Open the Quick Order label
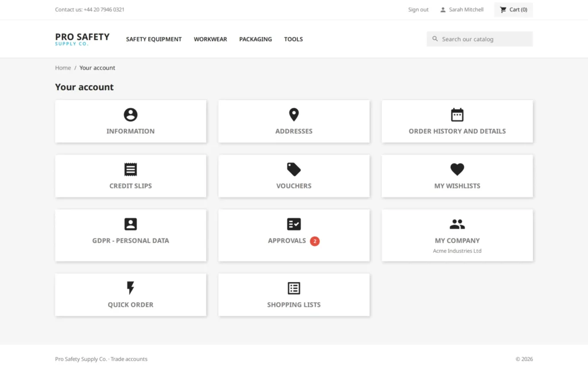The height and width of the screenshot is (374, 588). 130,305
